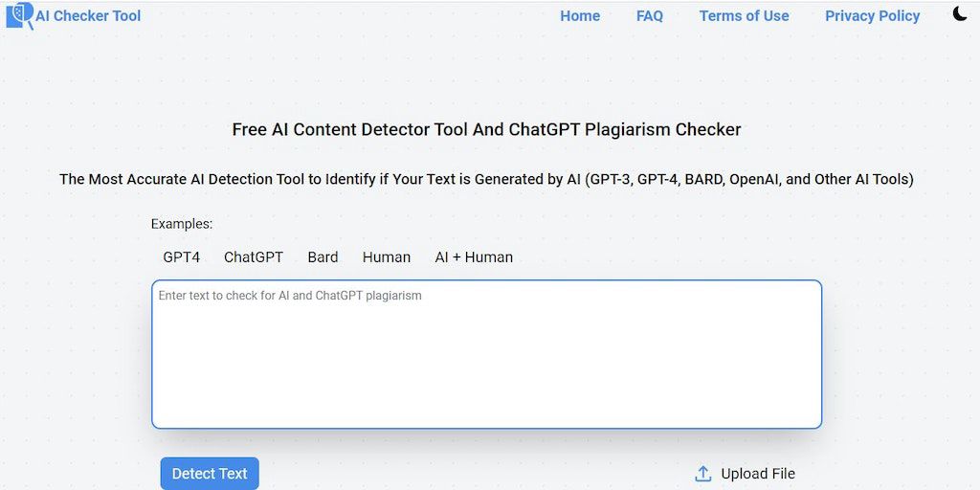
Task: Click the AI Checker Tool logo icon
Action: coord(19,15)
